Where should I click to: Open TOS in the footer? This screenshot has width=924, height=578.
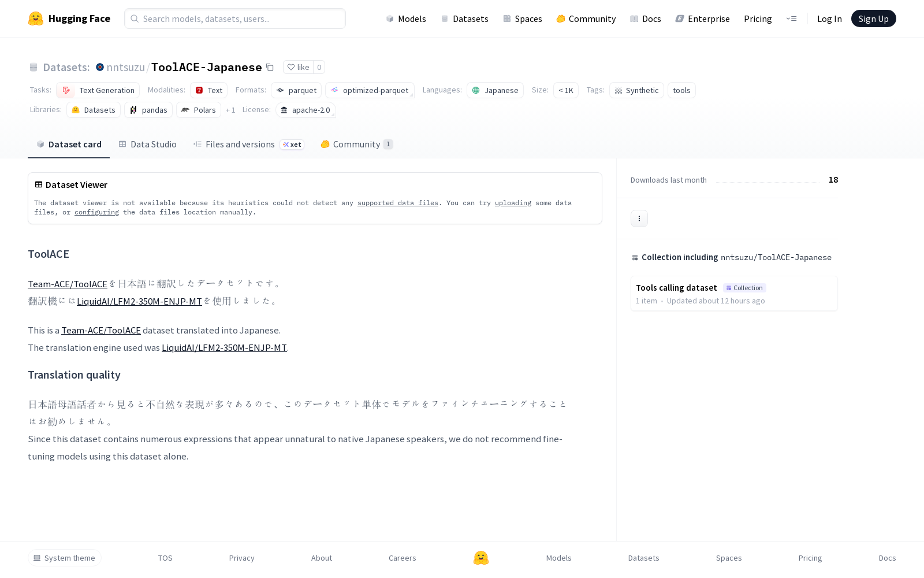tap(165, 558)
